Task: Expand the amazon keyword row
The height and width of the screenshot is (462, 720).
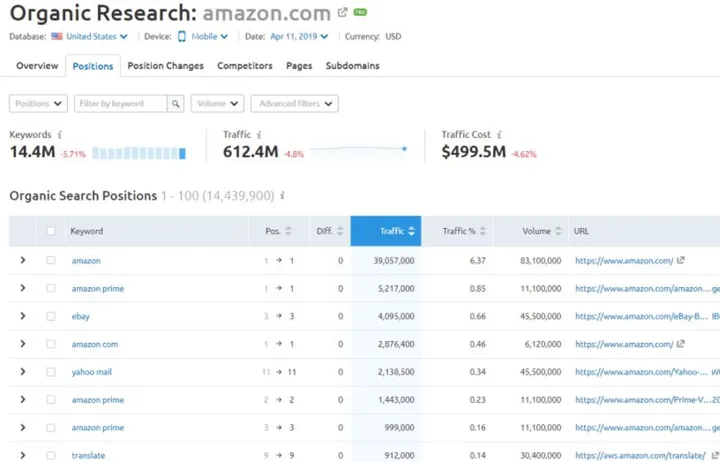Action: (x=22, y=260)
